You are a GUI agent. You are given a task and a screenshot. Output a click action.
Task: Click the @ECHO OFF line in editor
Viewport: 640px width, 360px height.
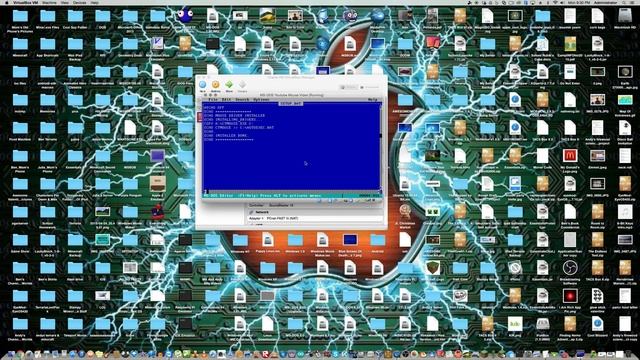coord(214,108)
